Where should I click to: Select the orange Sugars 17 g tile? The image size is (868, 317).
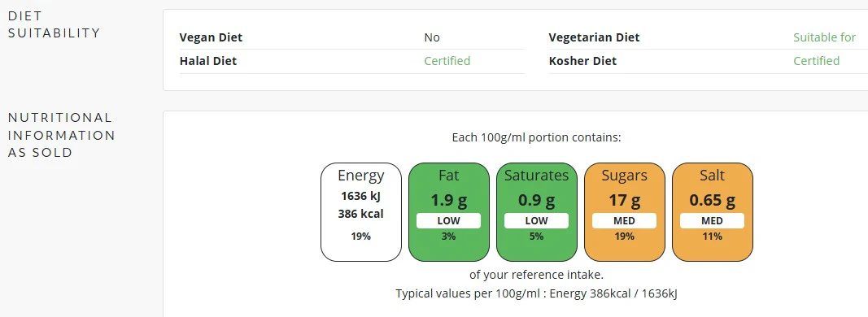625,212
